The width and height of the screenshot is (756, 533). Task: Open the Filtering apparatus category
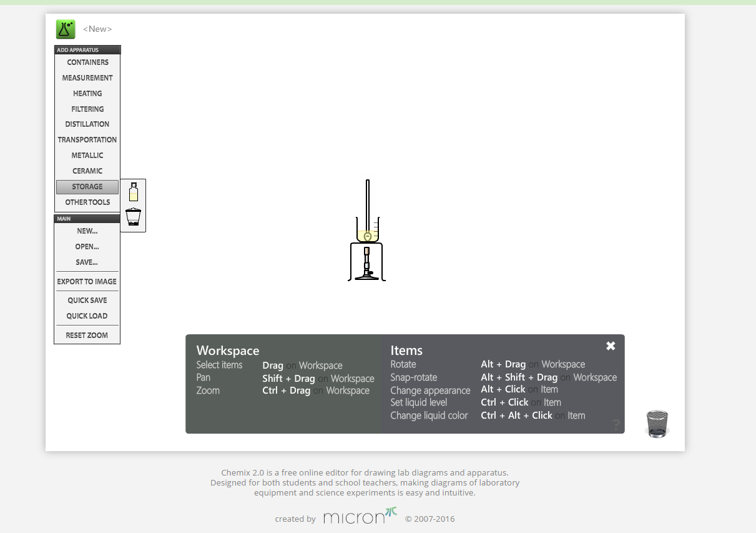pyautogui.click(x=87, y=109)
